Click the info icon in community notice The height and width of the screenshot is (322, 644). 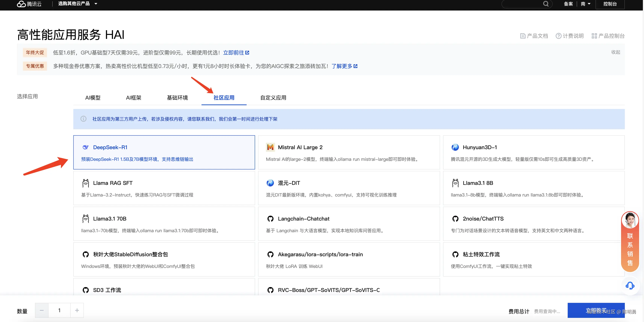coord(83,119)
